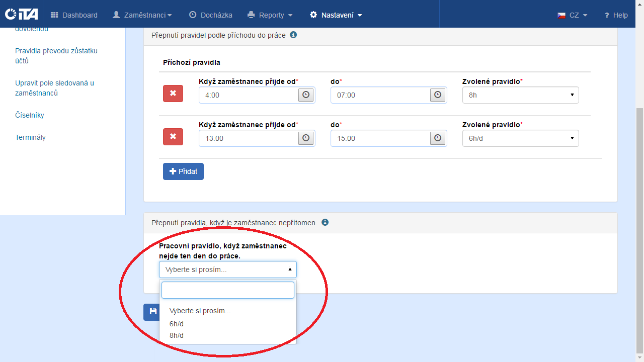Click the iTA logo in navbar
Screen dimensions: 644x362
coord(21,15)
